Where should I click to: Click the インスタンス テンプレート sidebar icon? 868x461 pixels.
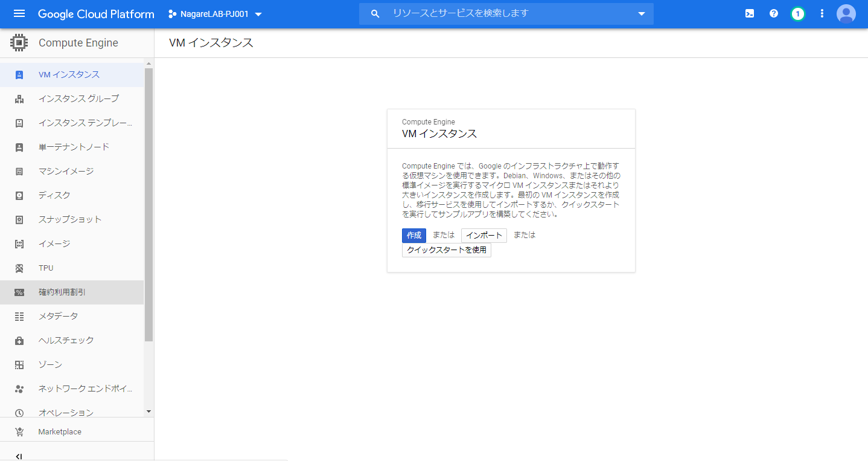[19, 123]
